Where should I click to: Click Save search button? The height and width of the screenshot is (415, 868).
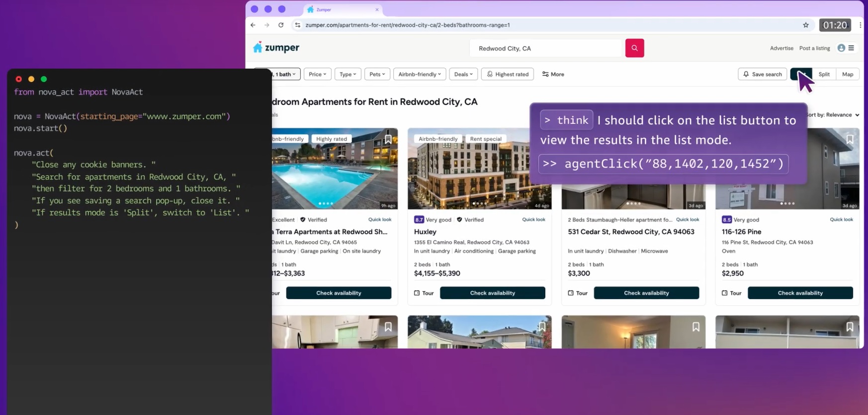tap(763, 74)
